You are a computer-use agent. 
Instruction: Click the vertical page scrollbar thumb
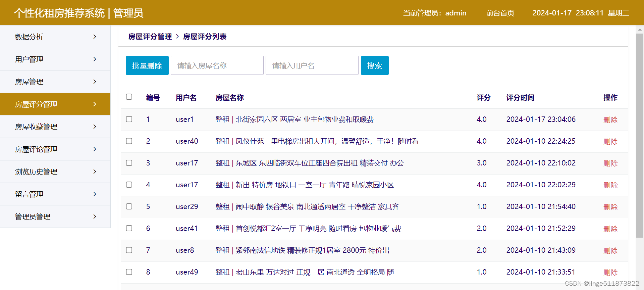(640, 136)
